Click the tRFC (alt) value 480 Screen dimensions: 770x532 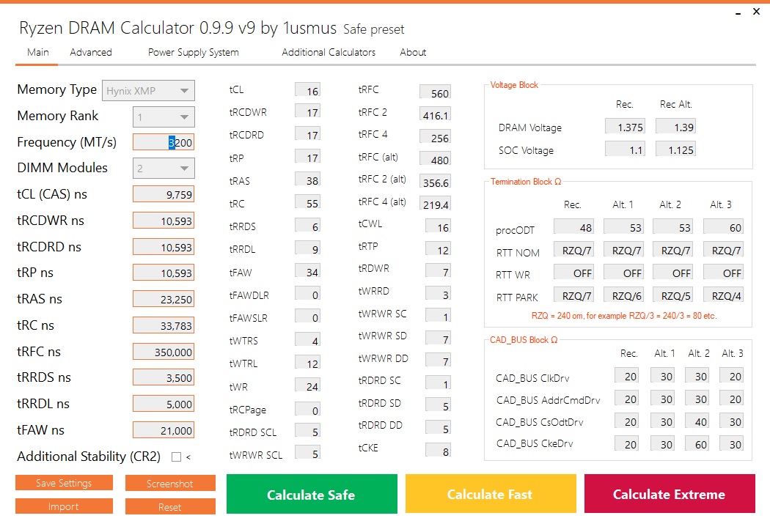pyautogui.click(x=435, y=160)
